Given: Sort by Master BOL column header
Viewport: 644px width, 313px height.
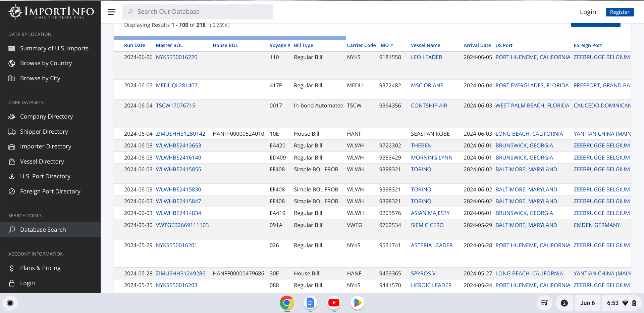Looking at the screenshot, I should (x=169, y=45).
